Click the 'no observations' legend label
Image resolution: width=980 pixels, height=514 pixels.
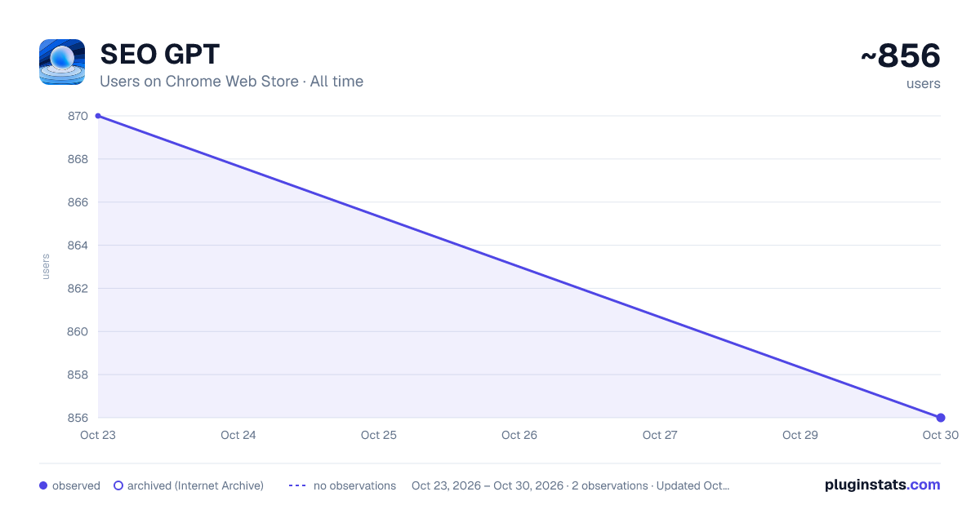click(x=354, y=485)
